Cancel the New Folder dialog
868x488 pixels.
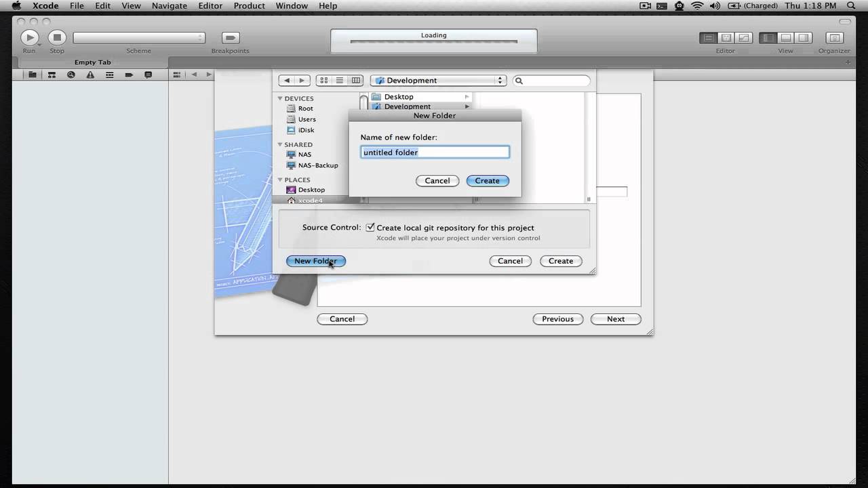[x=437, y=181]
